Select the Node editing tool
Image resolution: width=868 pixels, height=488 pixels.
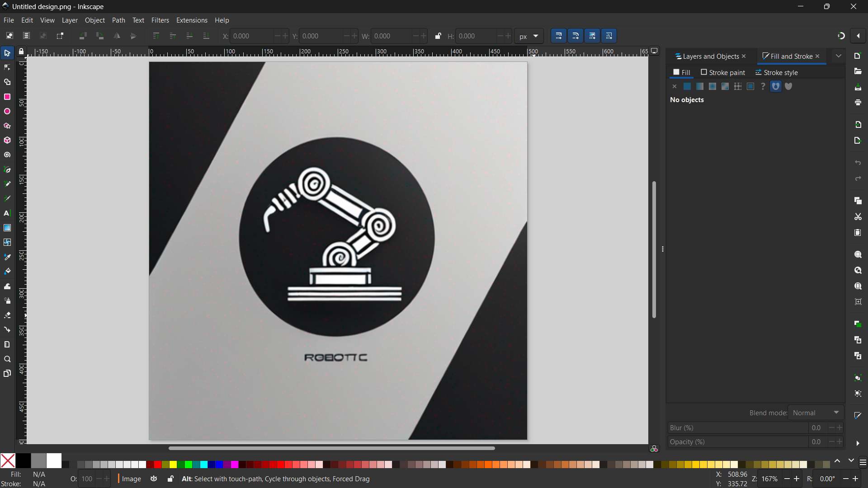(7, 68)
